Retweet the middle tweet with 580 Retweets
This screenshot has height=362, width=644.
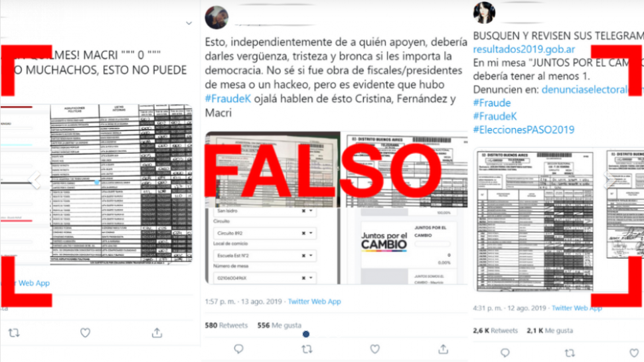click(307, 349)
